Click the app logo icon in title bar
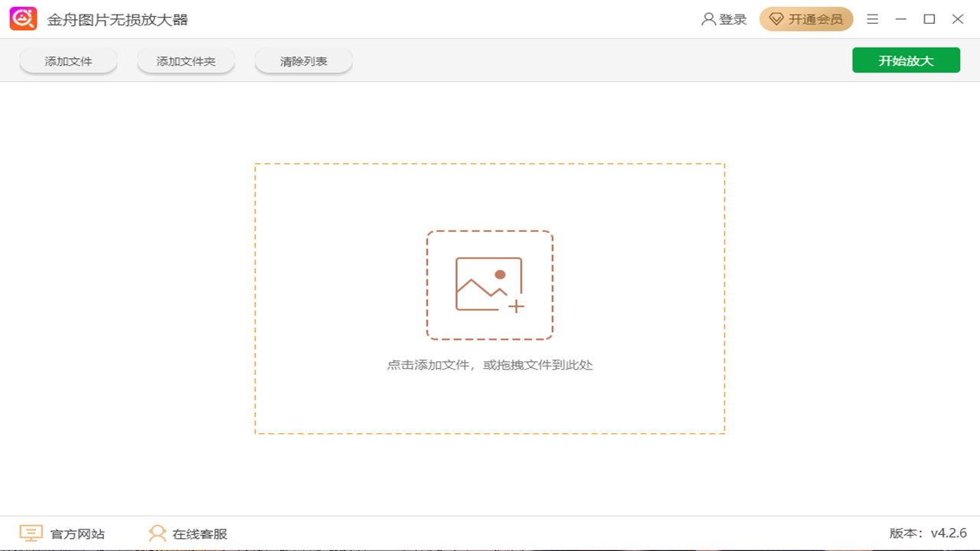 pyautogui.click(x=23, y=18)
